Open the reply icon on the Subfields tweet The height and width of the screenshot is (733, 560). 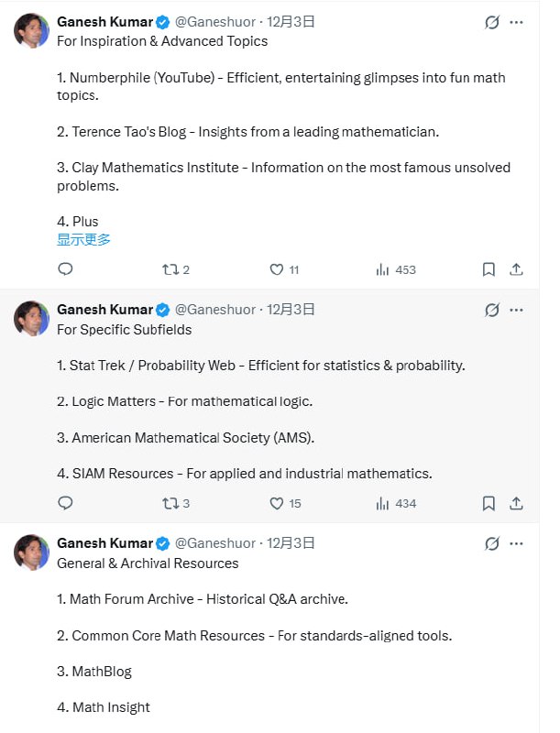pos(65,503)
